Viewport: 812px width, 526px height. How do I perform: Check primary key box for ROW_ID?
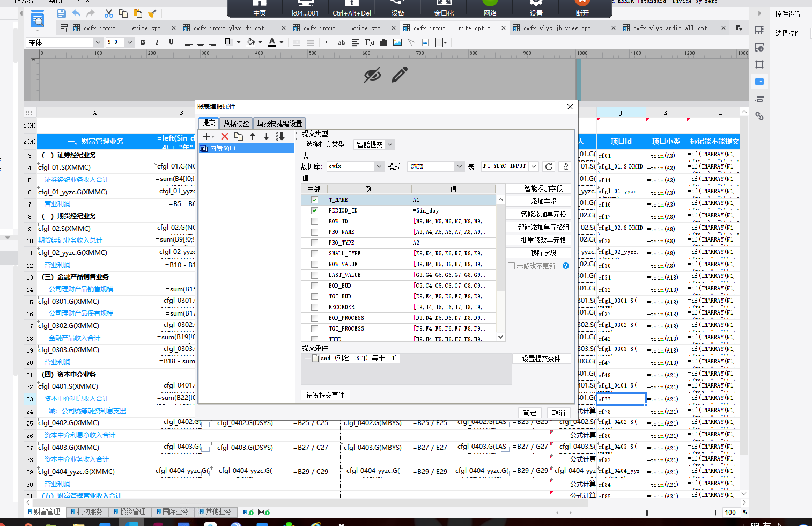(x=314, y=221)
